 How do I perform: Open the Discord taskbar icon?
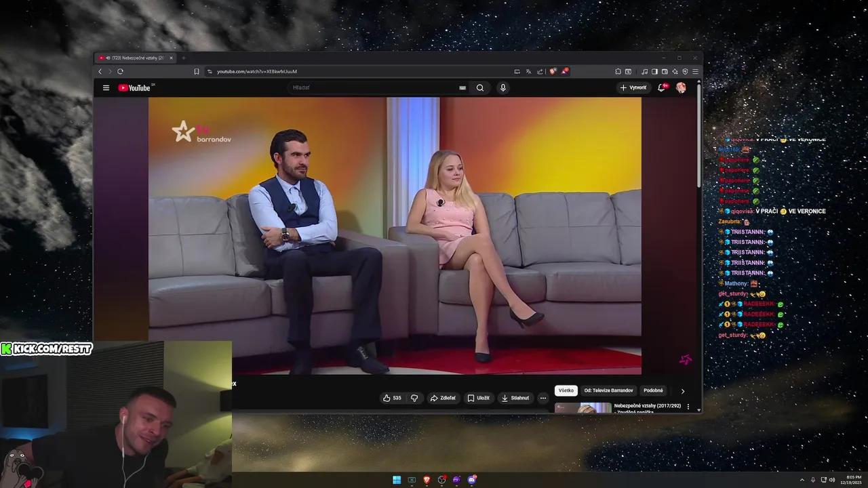coord(472,480)
